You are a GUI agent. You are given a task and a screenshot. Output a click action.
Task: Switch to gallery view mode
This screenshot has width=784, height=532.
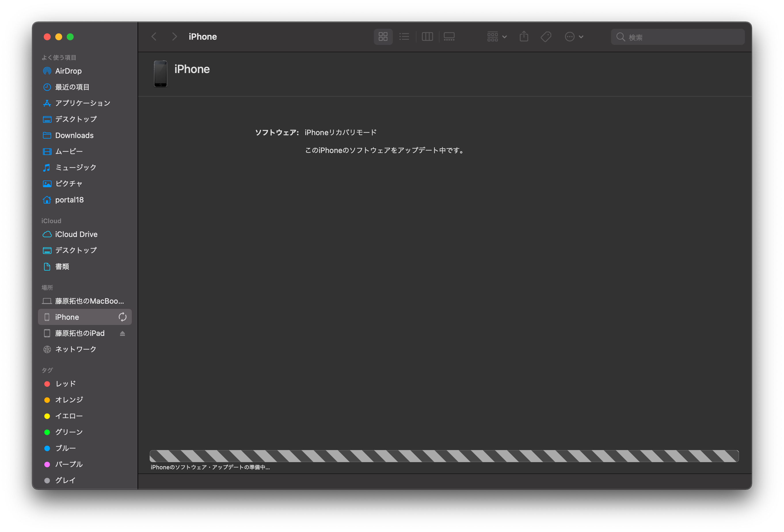point(449,37)
